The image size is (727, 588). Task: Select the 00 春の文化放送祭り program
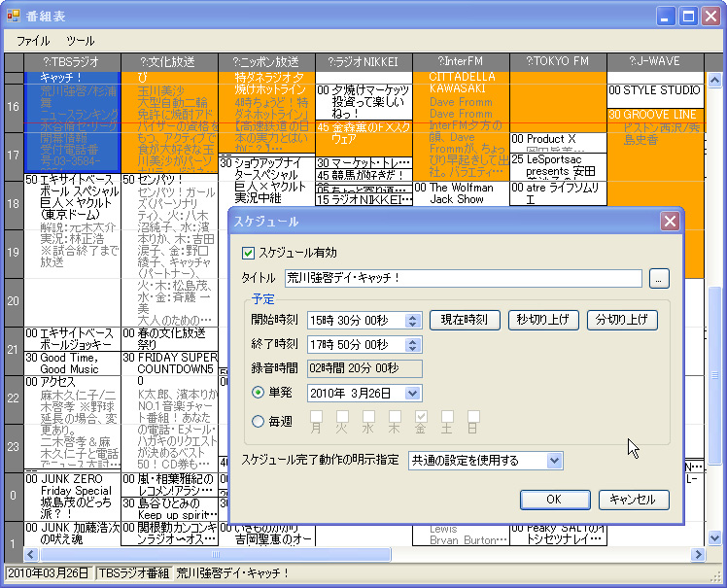pyautogui.click(x=169, y=339)
